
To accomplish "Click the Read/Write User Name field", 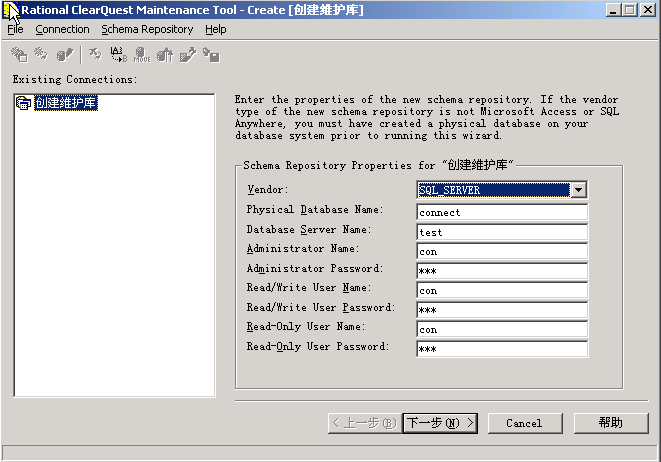I will point(502,290).
